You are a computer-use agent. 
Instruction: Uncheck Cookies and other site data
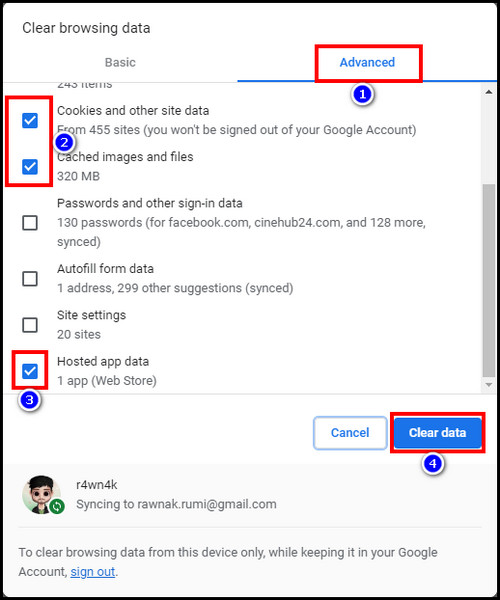tap(30, 121)
